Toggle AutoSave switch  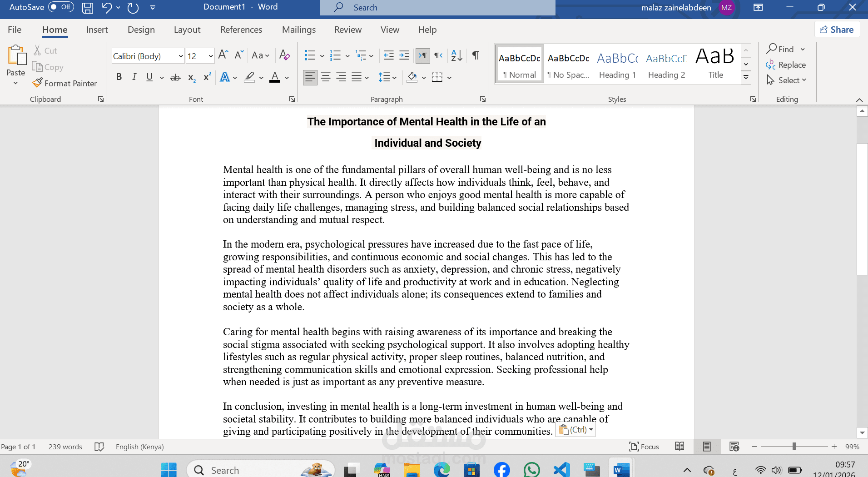click(x=61, y=7)
